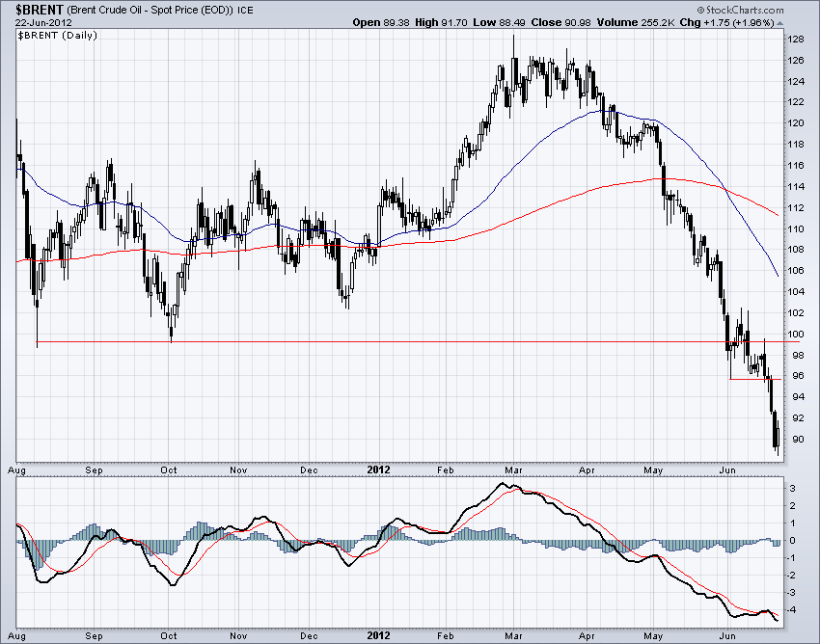Viewport: 820px width, 644px height.
Task: Click the ICE exchange label
Action: (x=245, y=10)
